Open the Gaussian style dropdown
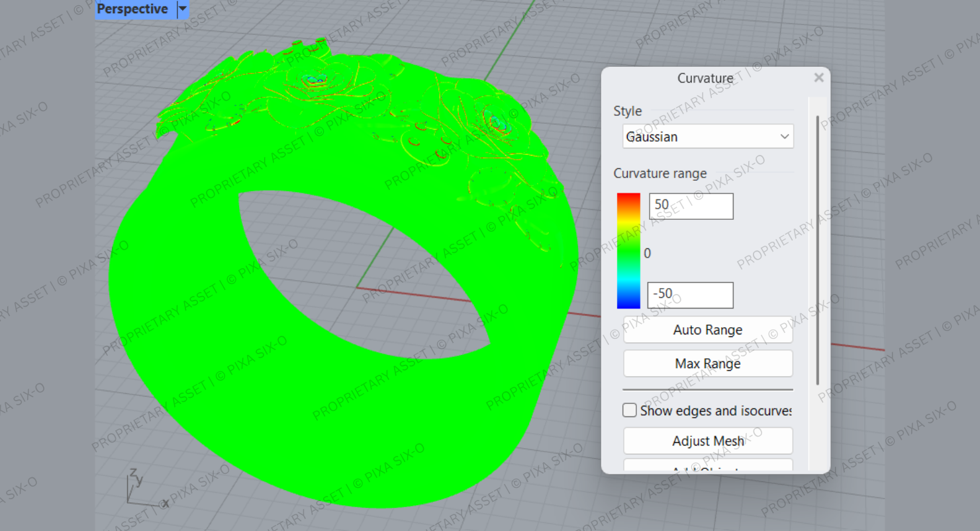 click(x=708, y=136)
